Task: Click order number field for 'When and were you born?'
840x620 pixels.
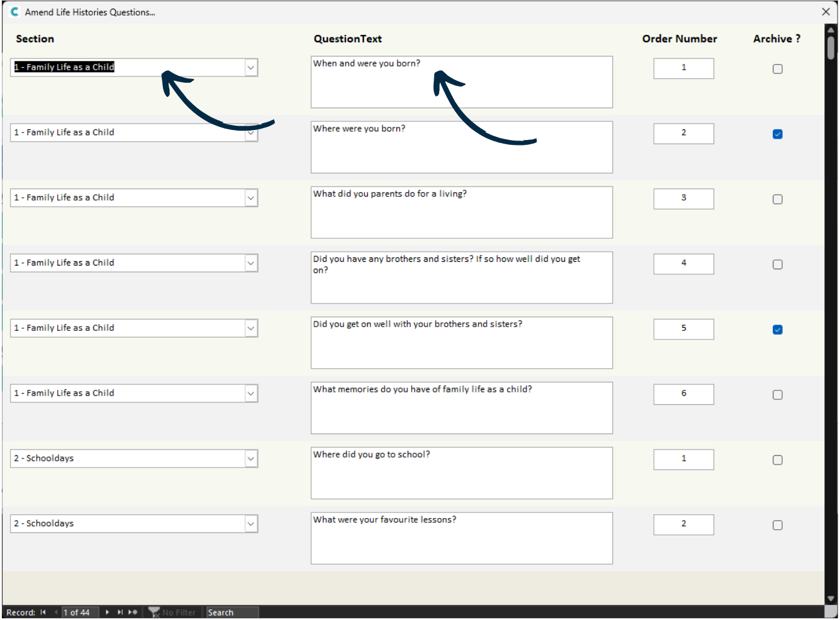Action: point(684,68)
